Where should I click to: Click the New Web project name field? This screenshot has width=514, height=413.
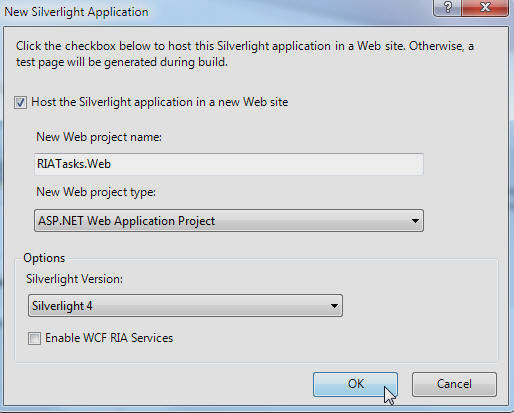coord(229,164)
